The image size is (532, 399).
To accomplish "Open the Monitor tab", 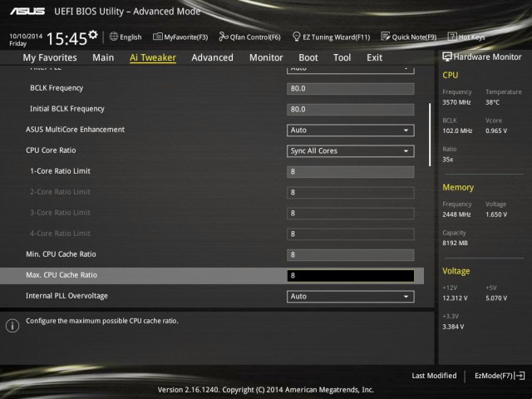I will 266,57.
